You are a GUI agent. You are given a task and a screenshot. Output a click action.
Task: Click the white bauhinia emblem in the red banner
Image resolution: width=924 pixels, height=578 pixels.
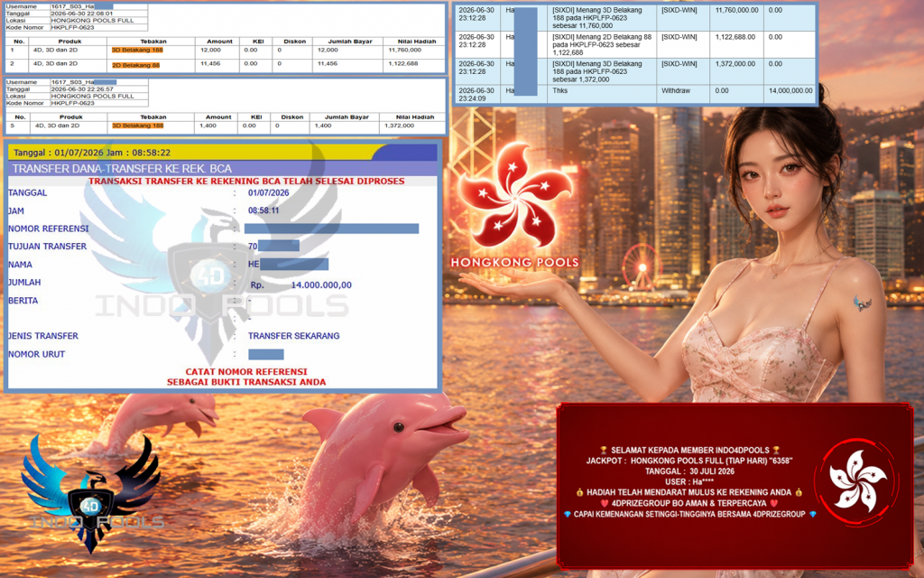click(858, 481)
